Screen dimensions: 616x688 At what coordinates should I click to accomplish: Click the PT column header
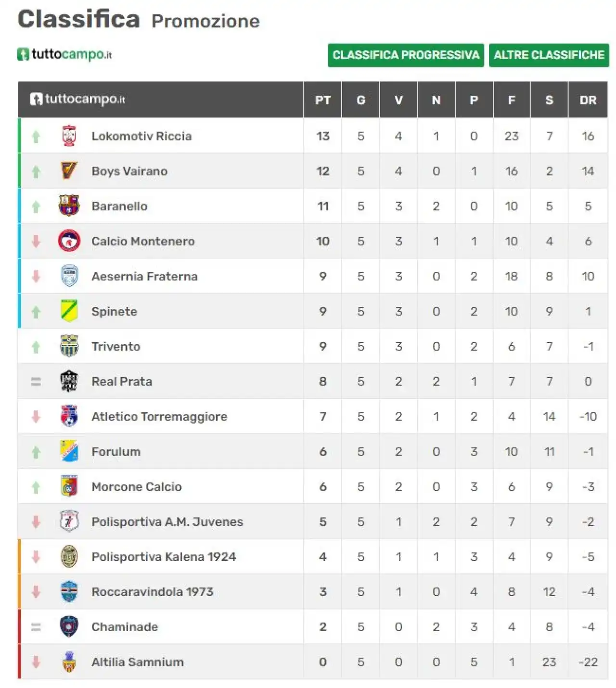(322, 100)
